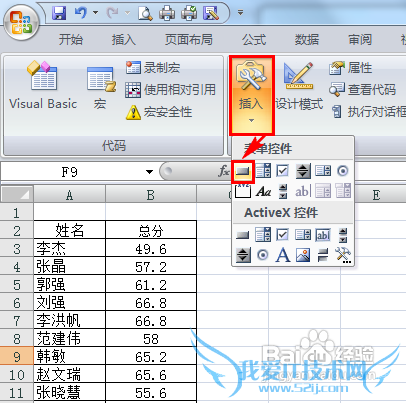Image resolution: width=406 pixels, height=403 pixels.
Task: Expand the Name Box dropdown arrow
Action: (x=150, y=172)
